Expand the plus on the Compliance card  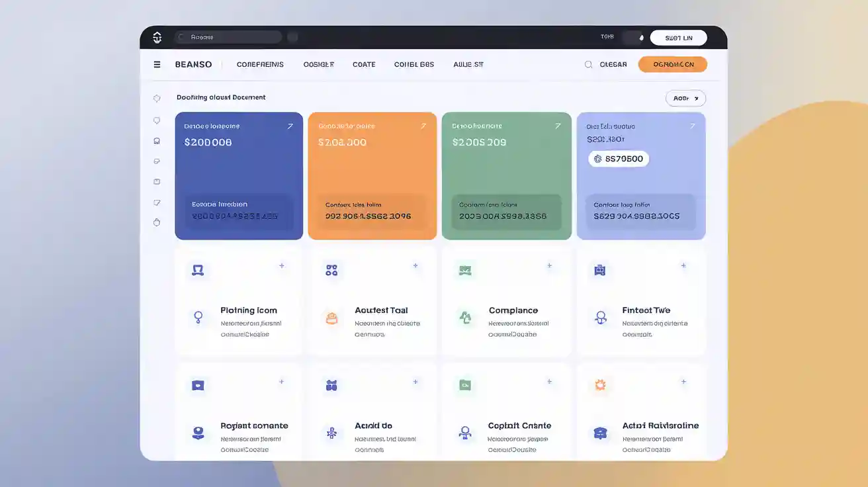coord(549,265)
